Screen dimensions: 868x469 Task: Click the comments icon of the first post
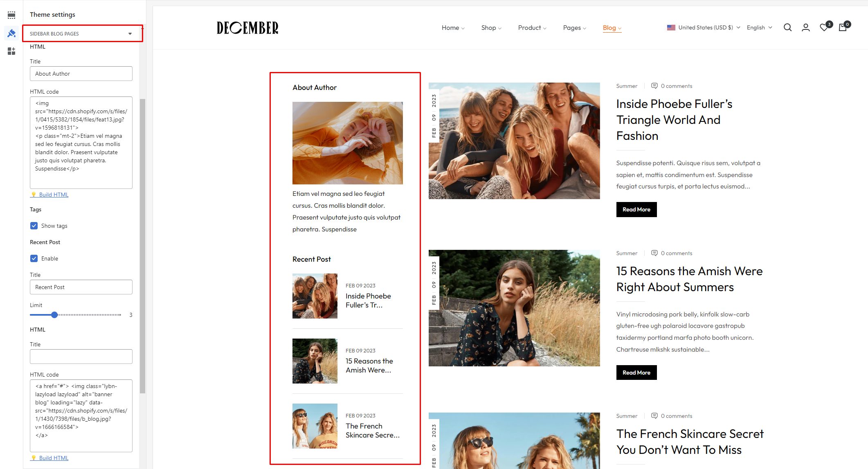click(654, 86)
